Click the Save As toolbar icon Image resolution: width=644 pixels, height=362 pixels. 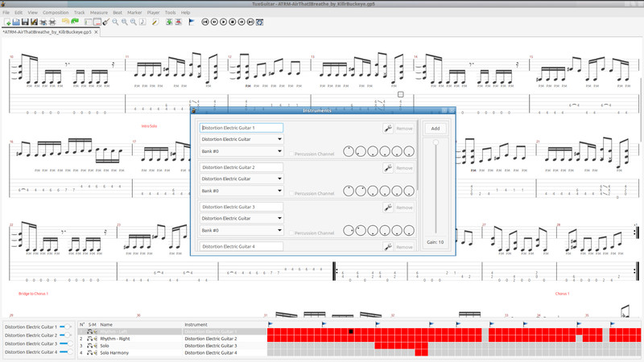tap(34, 22)
